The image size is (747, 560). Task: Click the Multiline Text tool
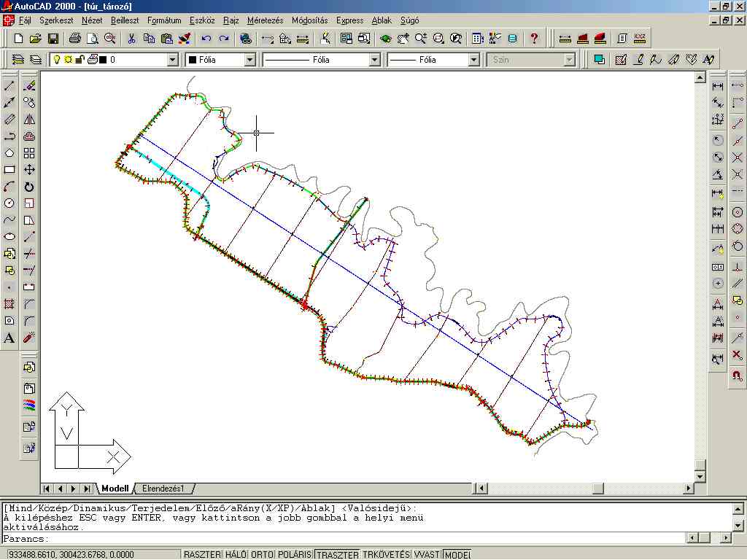point(9,338)
